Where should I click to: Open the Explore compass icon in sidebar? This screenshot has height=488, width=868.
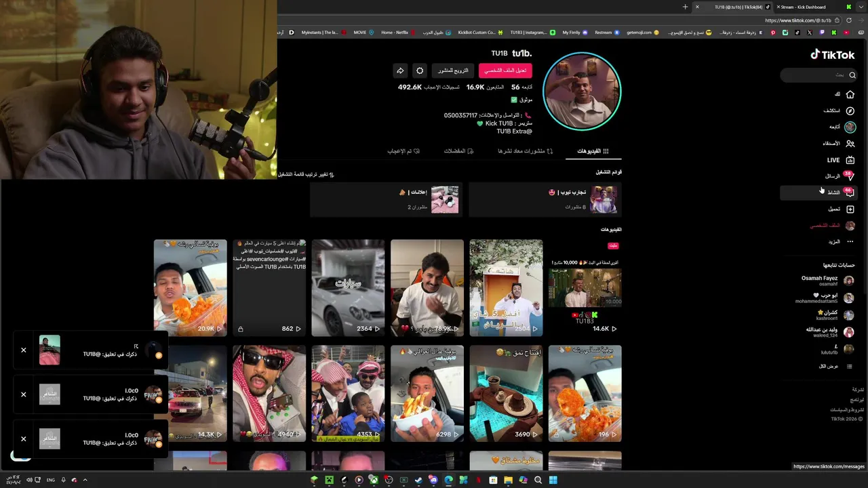click(850, 110)
